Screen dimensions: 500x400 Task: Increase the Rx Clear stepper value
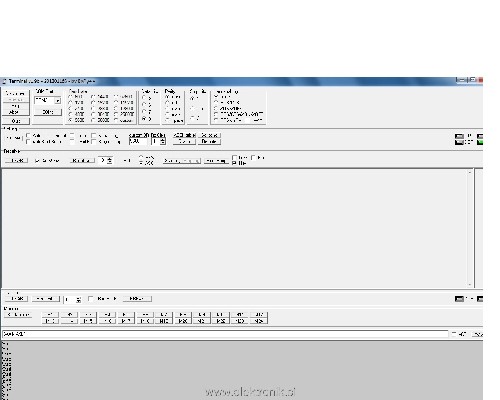[x=162, y=140]
